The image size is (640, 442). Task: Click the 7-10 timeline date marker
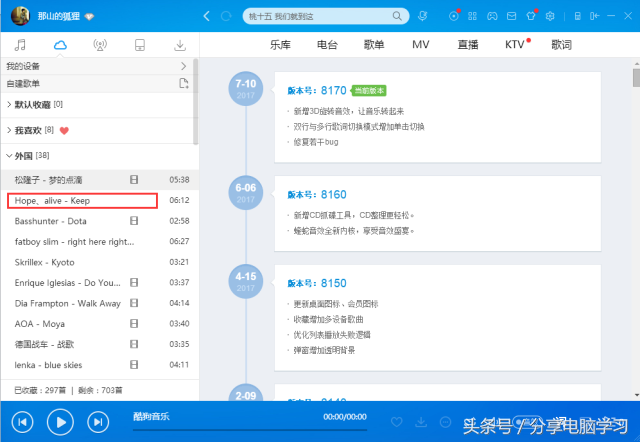click(x=246, y=89)
